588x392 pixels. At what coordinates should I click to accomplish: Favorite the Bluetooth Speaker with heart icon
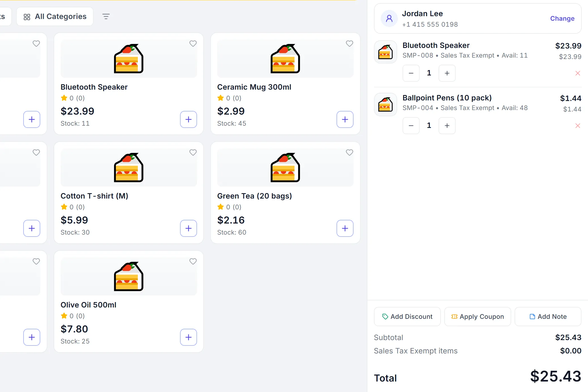[x=193, y=44]
